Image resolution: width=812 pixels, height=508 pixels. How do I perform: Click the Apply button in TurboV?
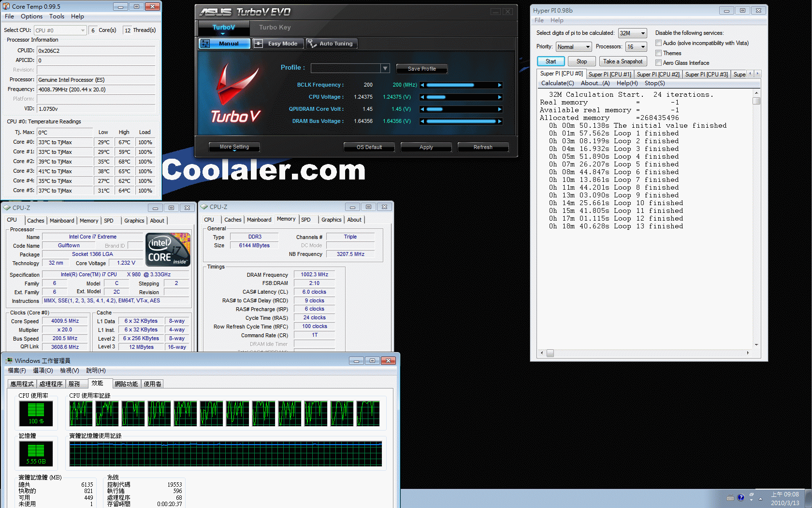[x=426, y=147]
